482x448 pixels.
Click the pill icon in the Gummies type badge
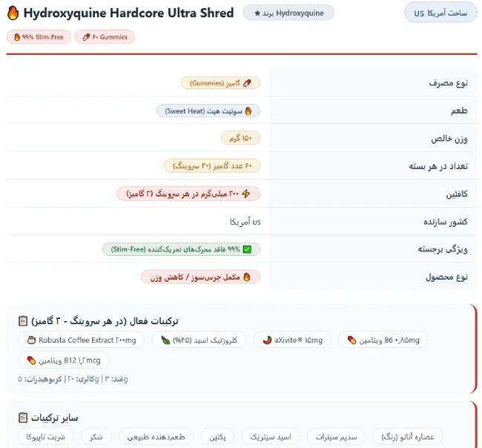(247, 83)
